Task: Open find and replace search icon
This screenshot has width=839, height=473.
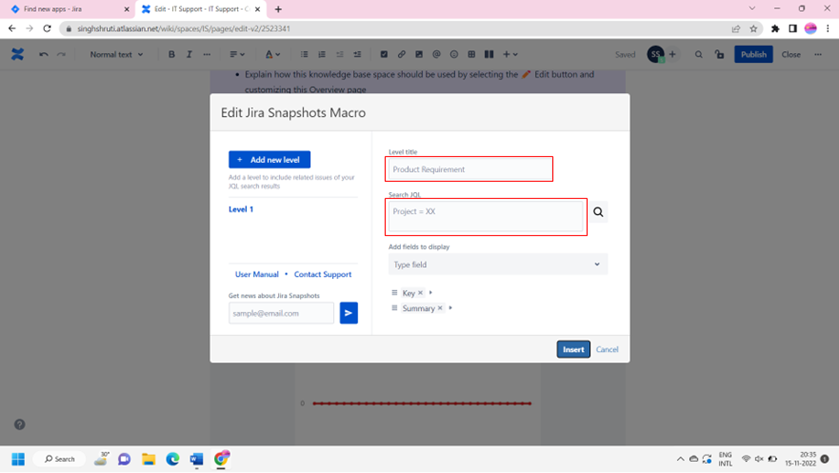Action: 698,54
